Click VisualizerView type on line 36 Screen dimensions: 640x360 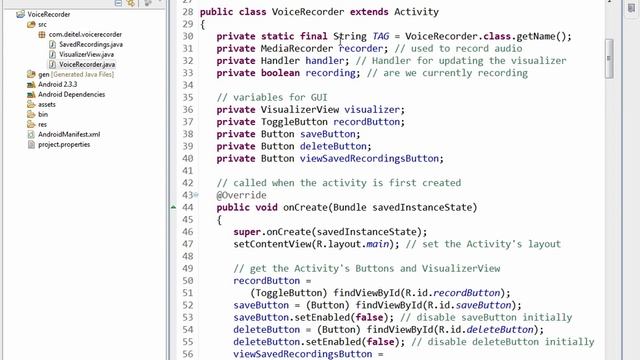[300, 110]
